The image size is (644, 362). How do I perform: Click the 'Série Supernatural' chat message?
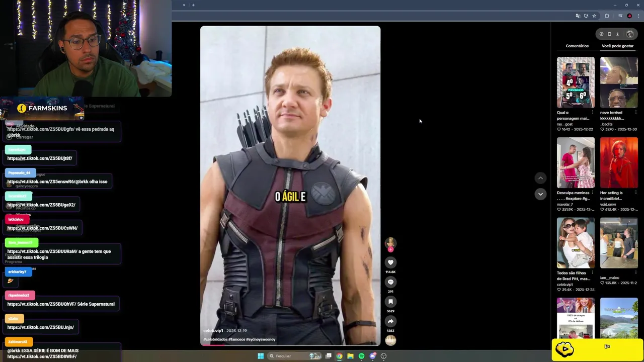point(61,304)
